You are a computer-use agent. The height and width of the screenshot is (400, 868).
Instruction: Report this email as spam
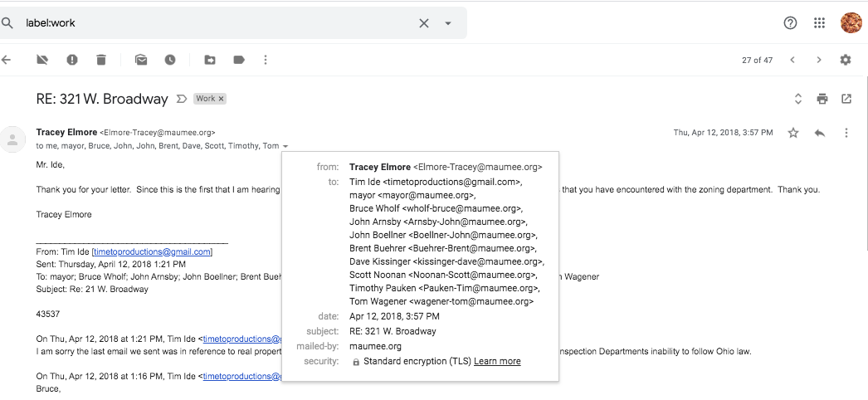(72, 60)
